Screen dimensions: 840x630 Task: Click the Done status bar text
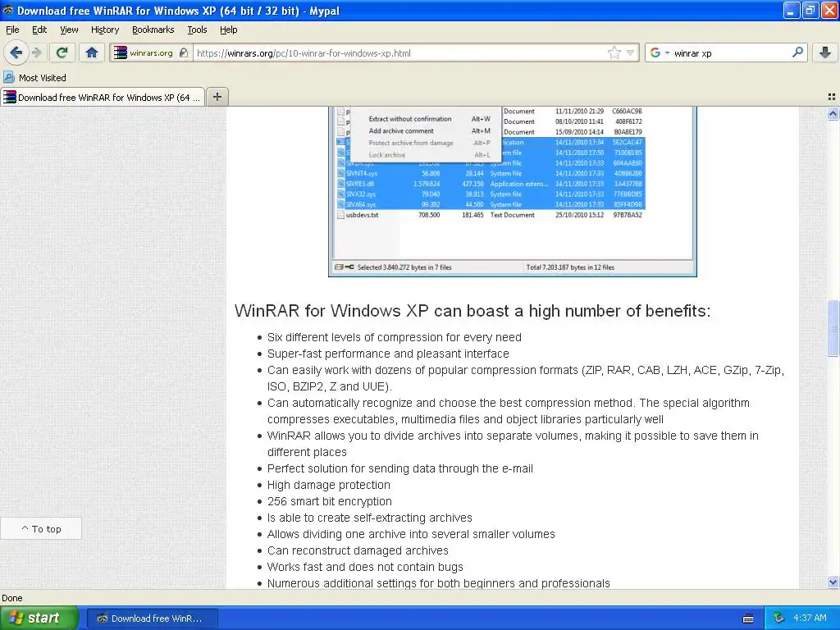pyautogui.click(x=11, y=598)
